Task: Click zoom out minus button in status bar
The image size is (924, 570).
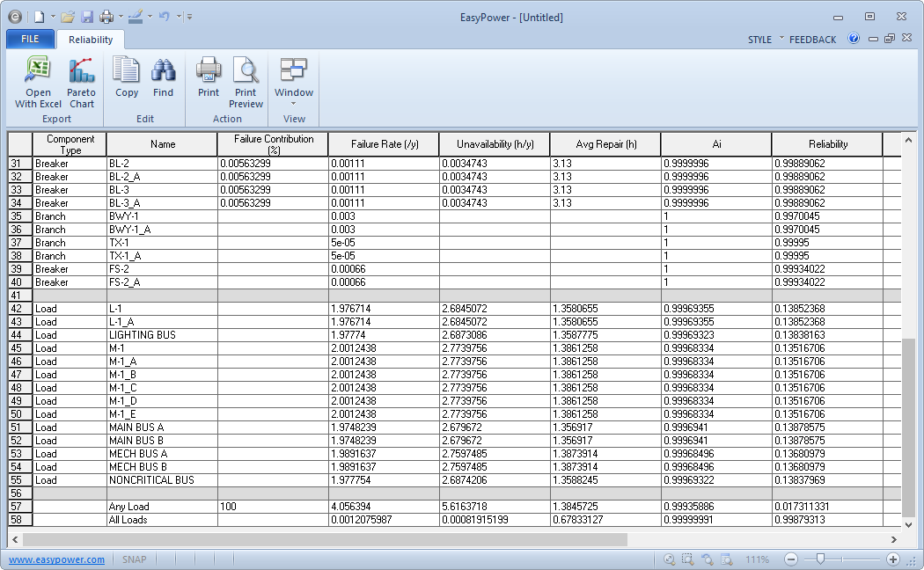Action: click(791, 559)
